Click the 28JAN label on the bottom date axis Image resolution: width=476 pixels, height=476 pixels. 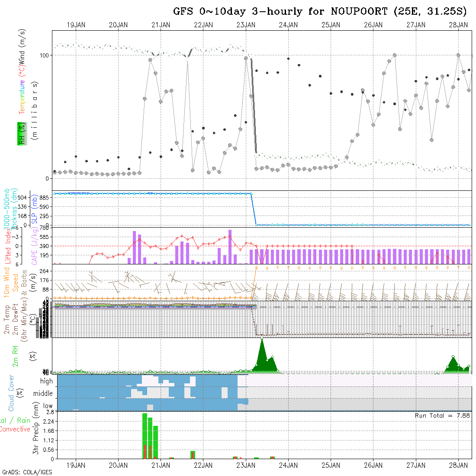[458, 465]
